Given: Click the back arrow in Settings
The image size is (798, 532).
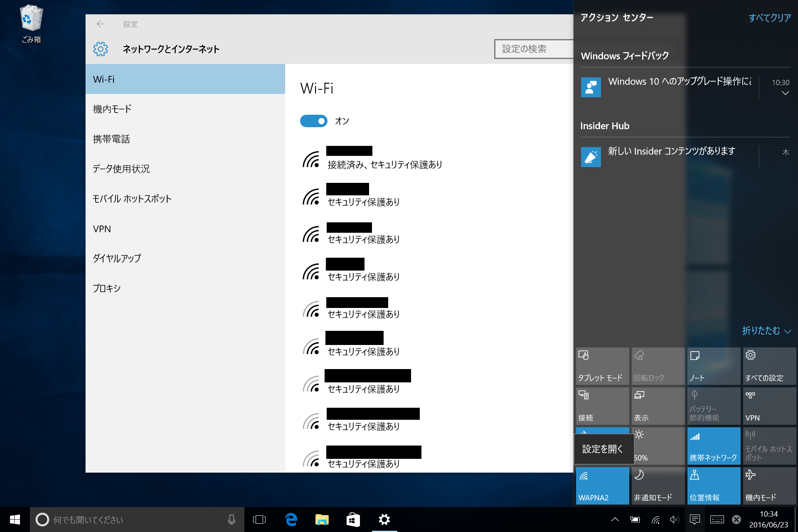Looking at the screenshot, I should [100, 24].
